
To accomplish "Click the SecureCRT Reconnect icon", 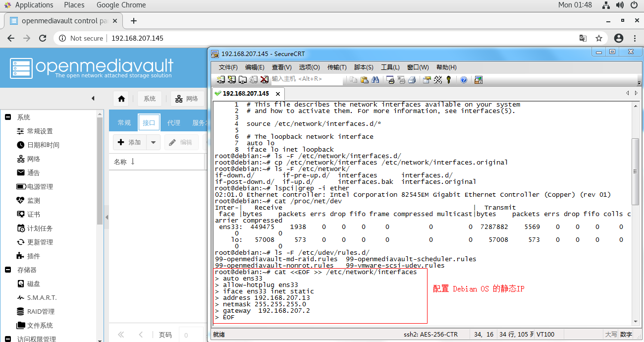I will point(254,79).
